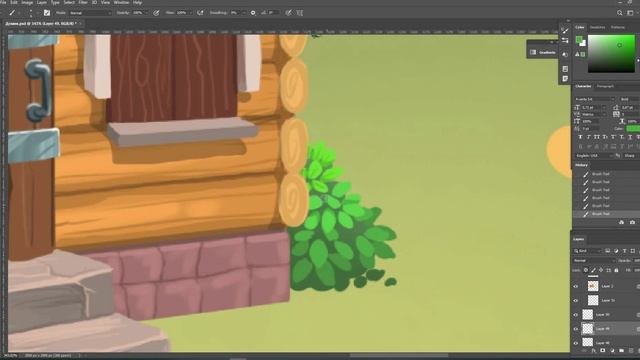Open the workspace switcher icon
Viewport: 640px width, 360px height.
[630, 13]
